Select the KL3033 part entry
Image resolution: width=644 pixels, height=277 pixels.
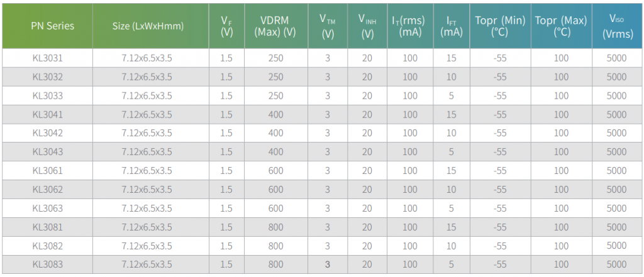point(47,96)
